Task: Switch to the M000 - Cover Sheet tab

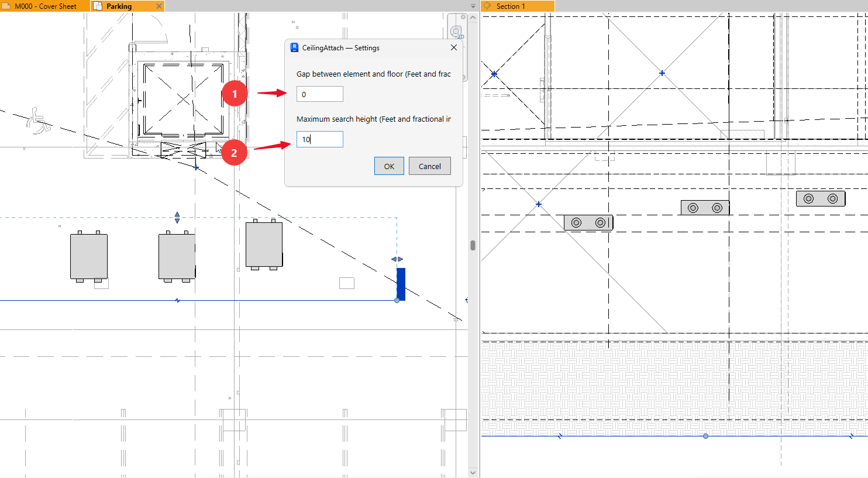Action: coord(44,6)
